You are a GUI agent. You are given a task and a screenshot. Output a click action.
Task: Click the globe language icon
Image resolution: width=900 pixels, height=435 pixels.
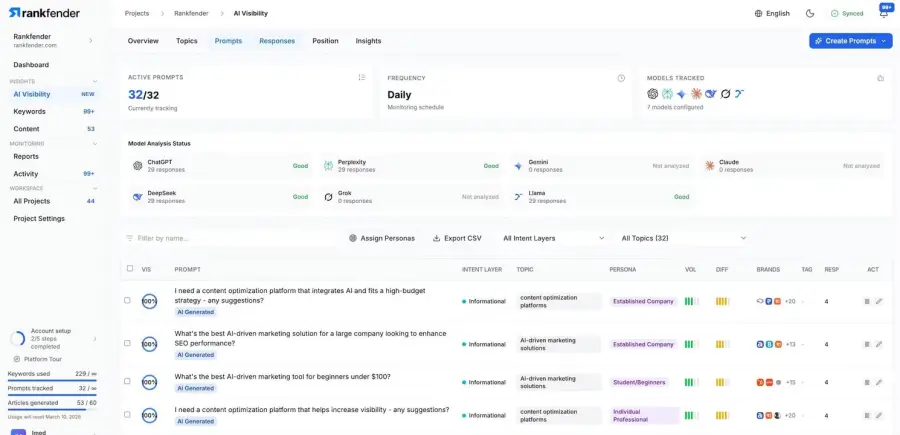[x=758, y=13]
